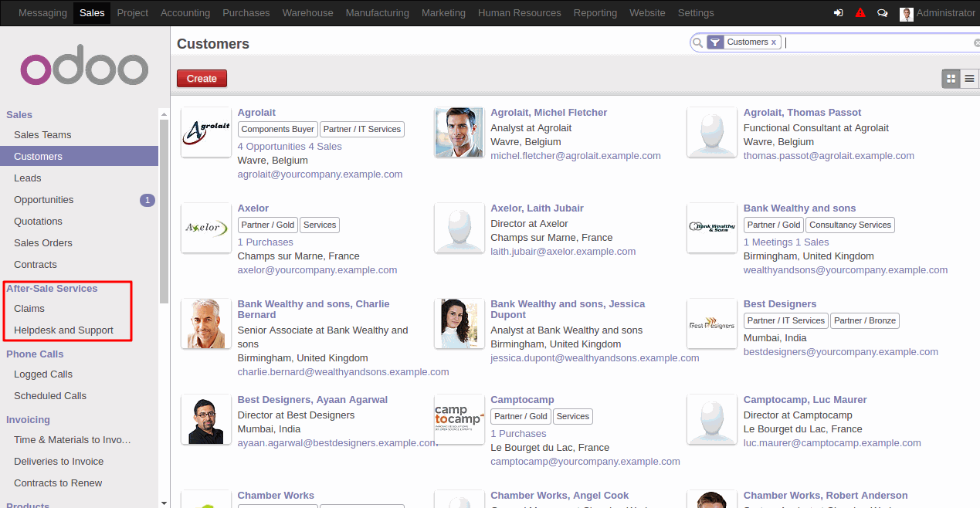Open the Chamber Works, Angel Cook card title
The width and height of the screenshot is (980, 508).
pos(560,496)
